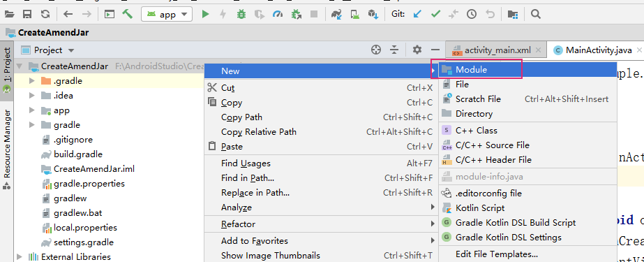Expand the .idea folder arrow

32,96
